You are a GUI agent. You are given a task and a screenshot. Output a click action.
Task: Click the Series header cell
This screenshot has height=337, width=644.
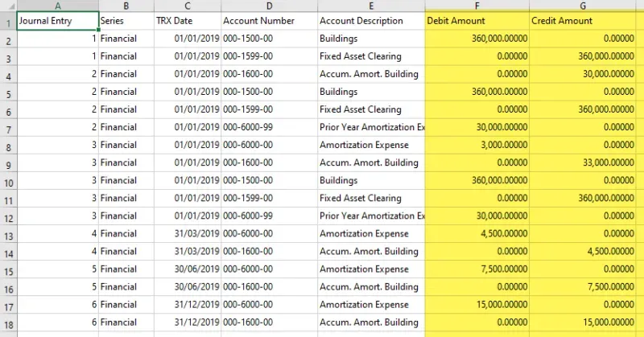click(x=126, y=21)
